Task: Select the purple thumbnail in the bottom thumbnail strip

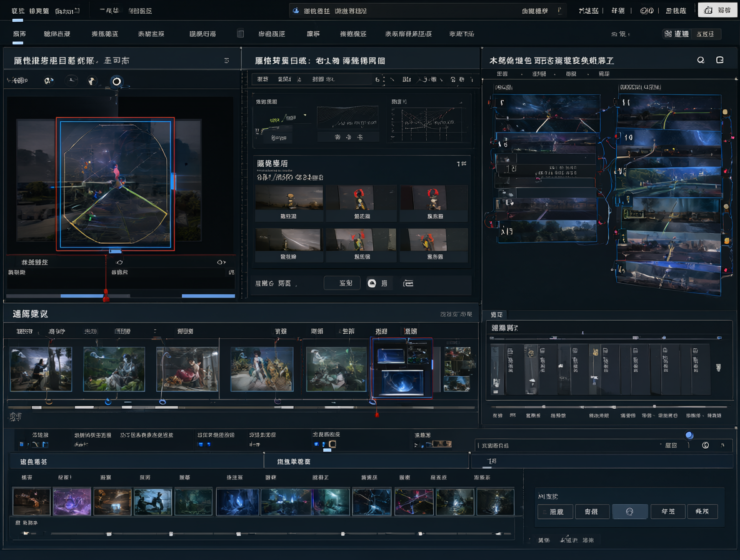Action: click(72, 501)
